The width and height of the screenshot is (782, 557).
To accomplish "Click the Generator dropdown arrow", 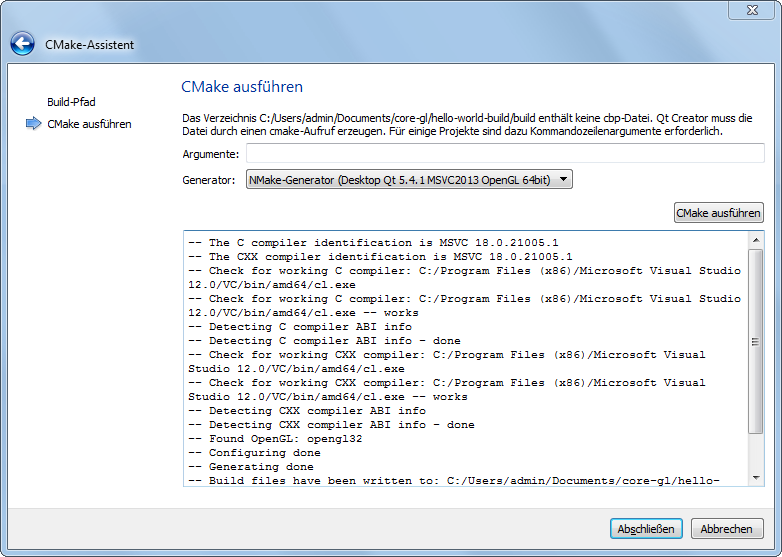I will pos(563,179).
